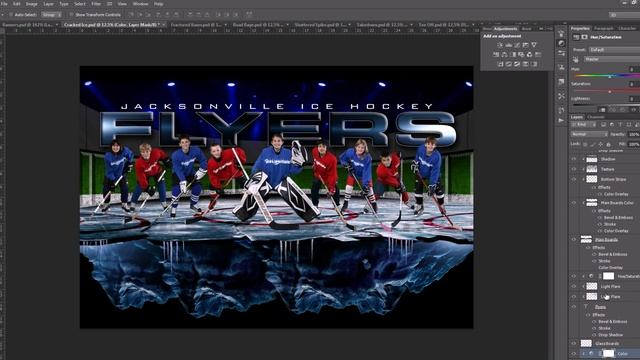
Task: Lock layer position in Layers panel
Action: coord(601,144)
